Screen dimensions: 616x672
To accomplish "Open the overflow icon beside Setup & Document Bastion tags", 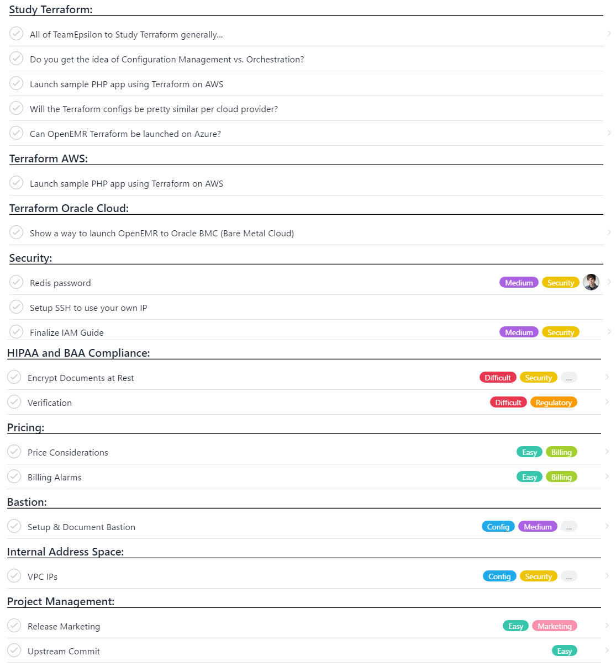I will (569, 526).
